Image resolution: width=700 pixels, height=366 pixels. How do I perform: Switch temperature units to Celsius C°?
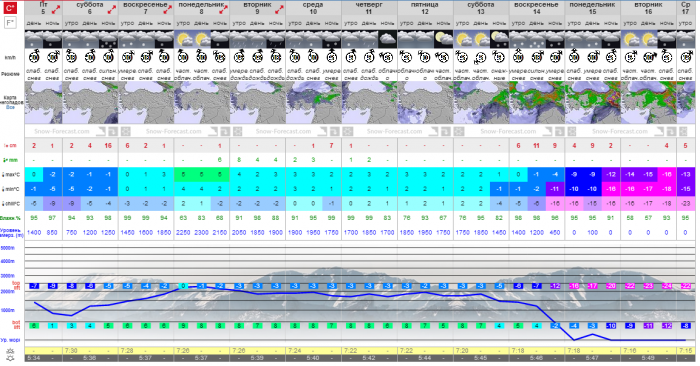pyautogui.click(x=10, y=7)
